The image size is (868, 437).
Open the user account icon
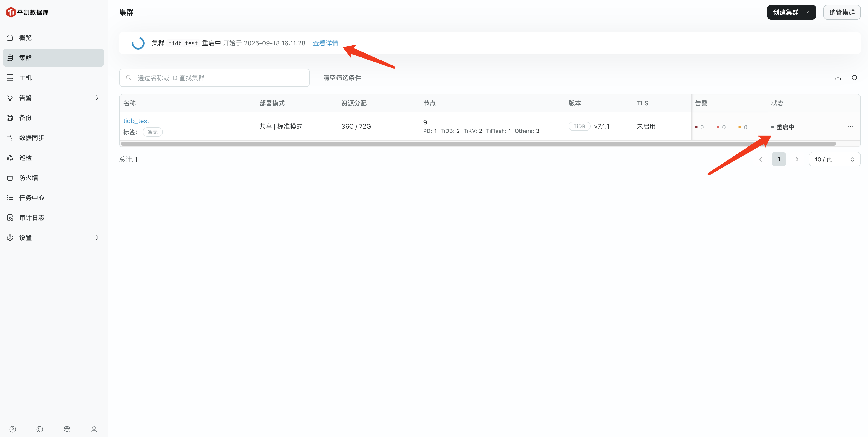coord(94,429)
